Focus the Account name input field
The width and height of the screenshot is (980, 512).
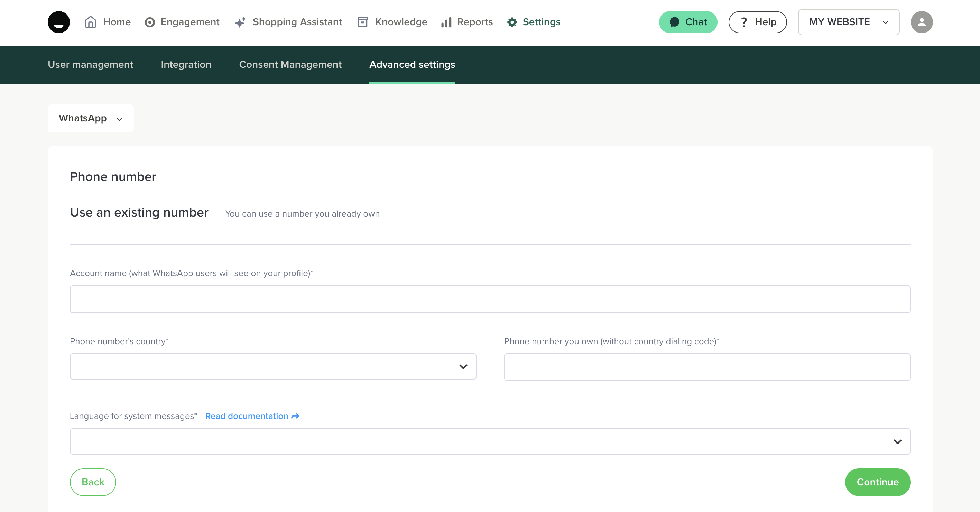pyautogui.click(x=490, y=299)
